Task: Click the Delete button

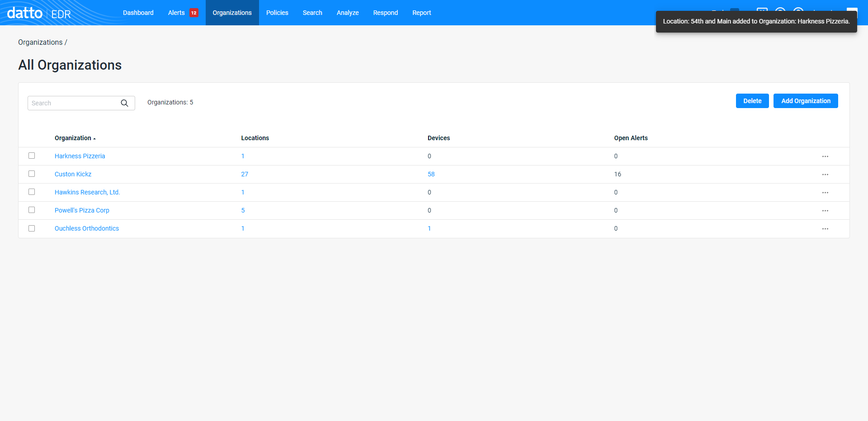Action: pyautogui.click(x=752, y=101)
